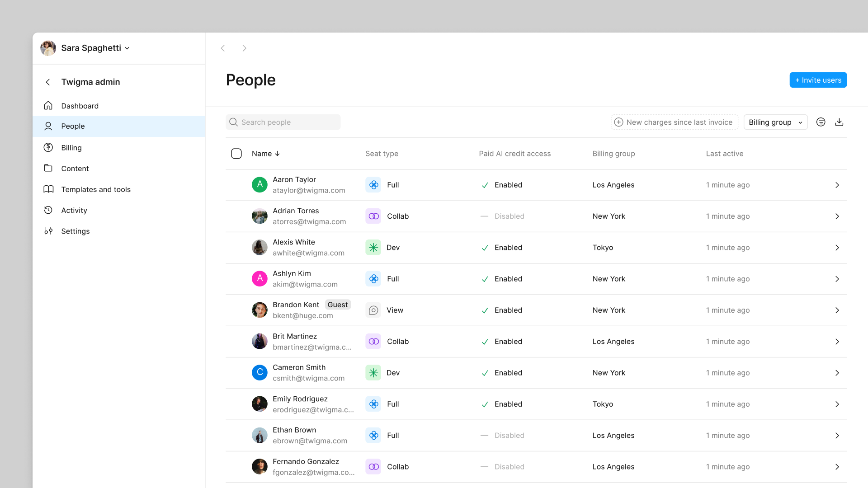Enable the New charges since last invoice filter
This screenshot has height=488, width=868.
tap(674, 122)
